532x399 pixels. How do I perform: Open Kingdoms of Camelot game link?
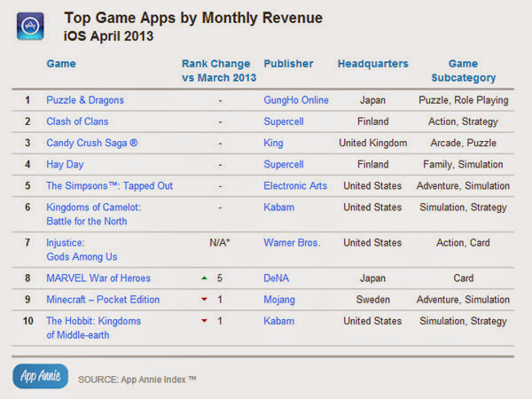pos(93,214)
